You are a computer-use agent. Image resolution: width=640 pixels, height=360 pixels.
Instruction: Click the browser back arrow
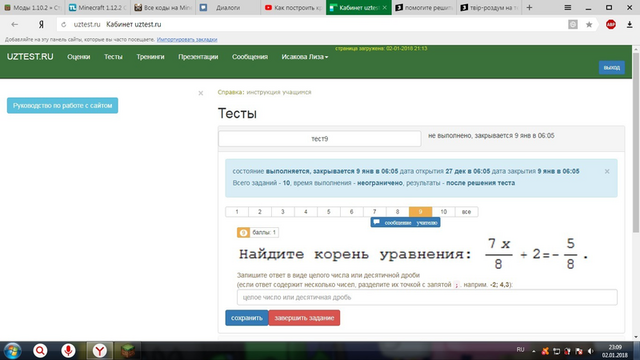pyautogui.click(x=15, y=24)
